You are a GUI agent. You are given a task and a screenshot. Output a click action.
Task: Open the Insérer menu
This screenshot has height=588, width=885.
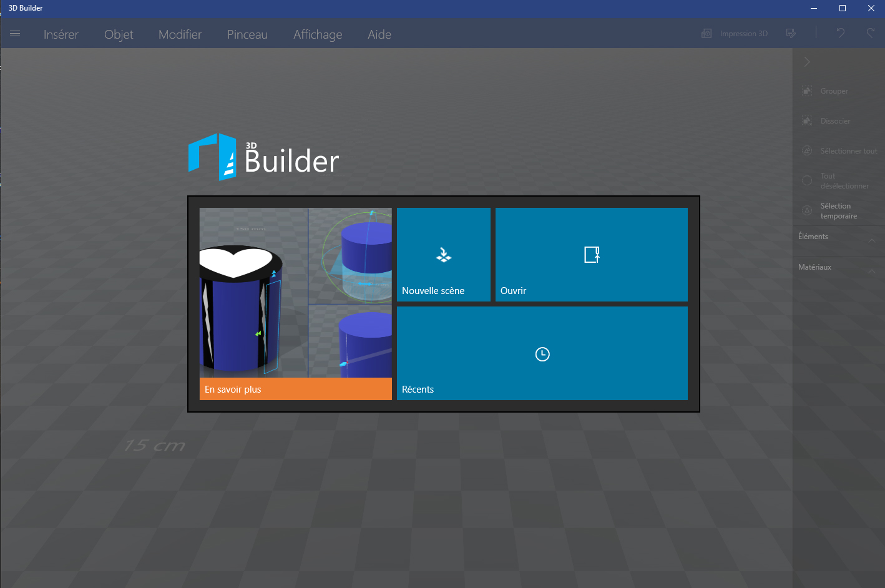tap(61, 34)
